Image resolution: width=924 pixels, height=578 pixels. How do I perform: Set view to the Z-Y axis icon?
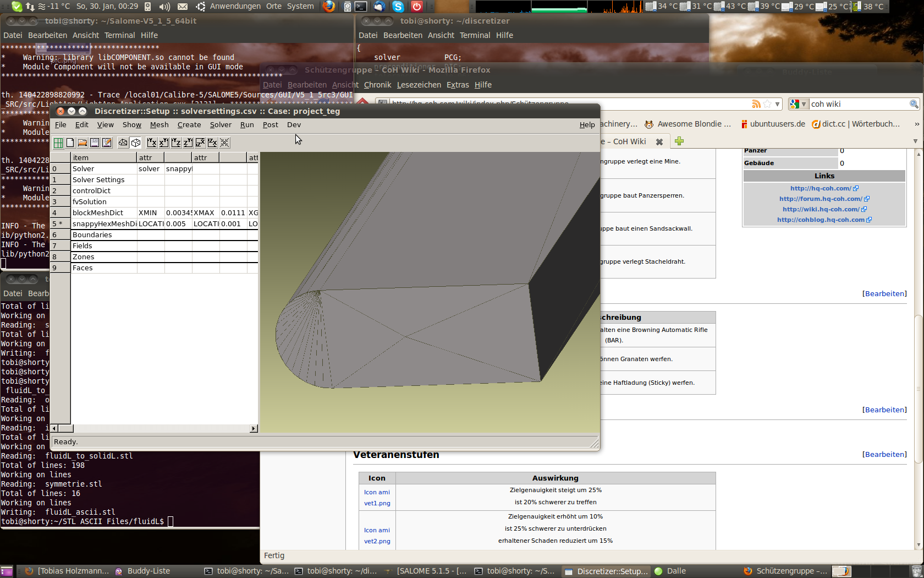(x=188, y=143)
